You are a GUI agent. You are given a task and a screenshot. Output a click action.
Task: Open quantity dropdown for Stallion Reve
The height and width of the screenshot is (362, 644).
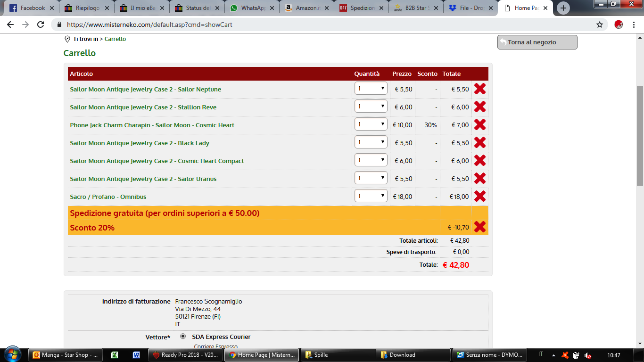tap(371, 107)
